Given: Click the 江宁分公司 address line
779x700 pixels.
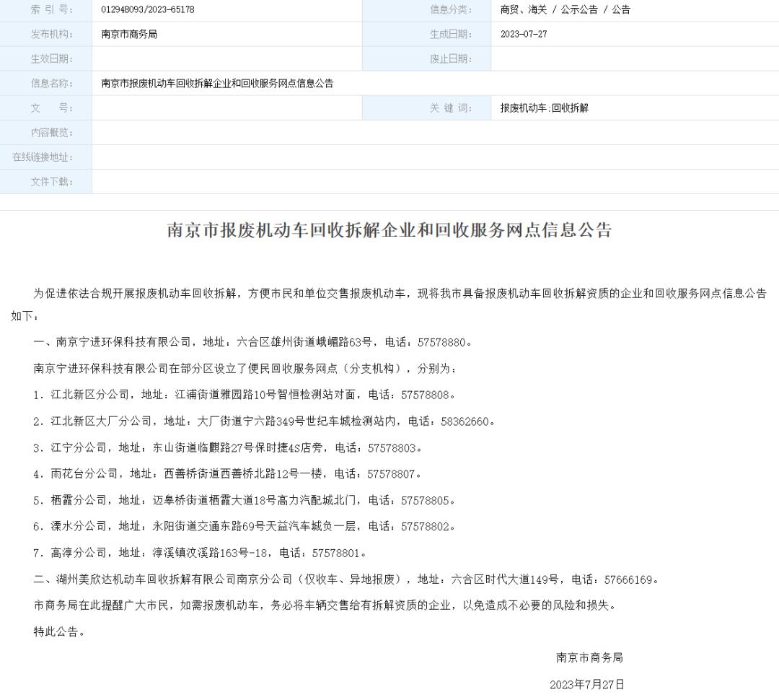Looking at the screenshot, I should (227, 448).
